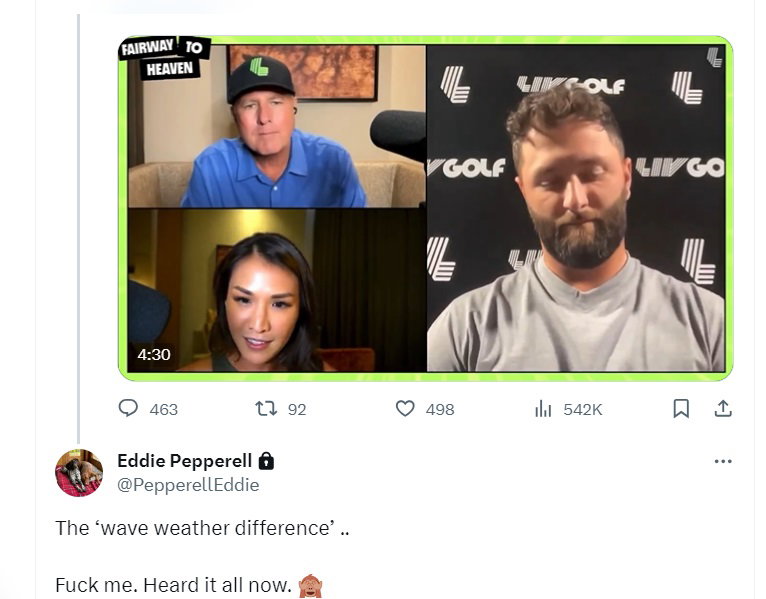Click the woman's video panel
The image size is (766, 599).
point(277,290)
